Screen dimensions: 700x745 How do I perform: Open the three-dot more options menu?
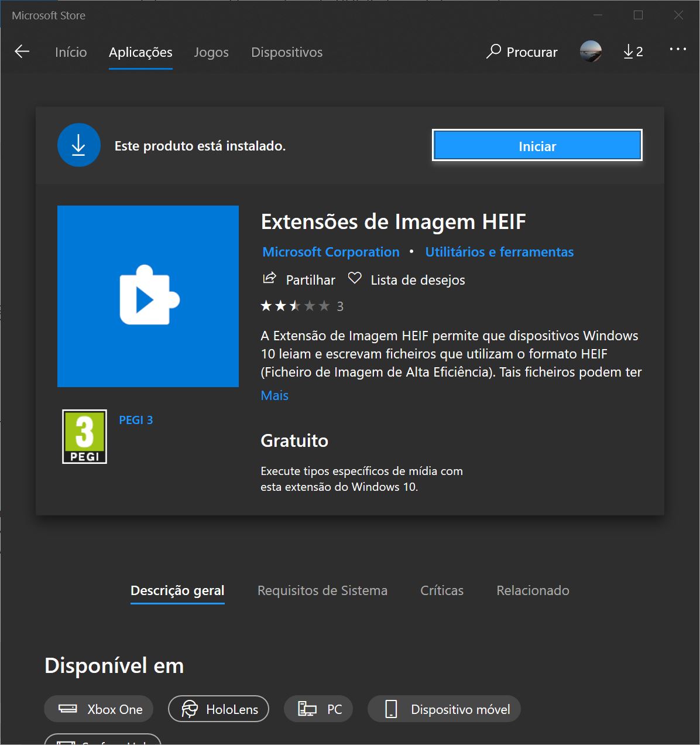point(678,49)
